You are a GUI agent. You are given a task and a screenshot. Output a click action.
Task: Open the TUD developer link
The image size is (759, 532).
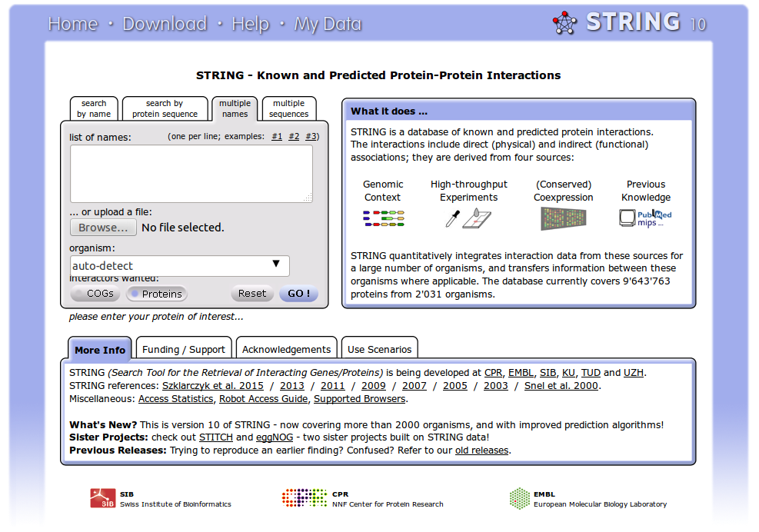[591, 373]
